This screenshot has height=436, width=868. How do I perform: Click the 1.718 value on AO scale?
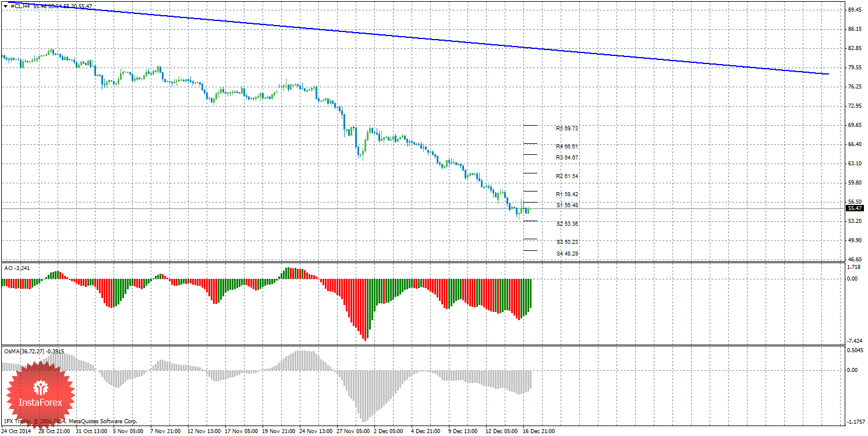click(x=854, y=267)
